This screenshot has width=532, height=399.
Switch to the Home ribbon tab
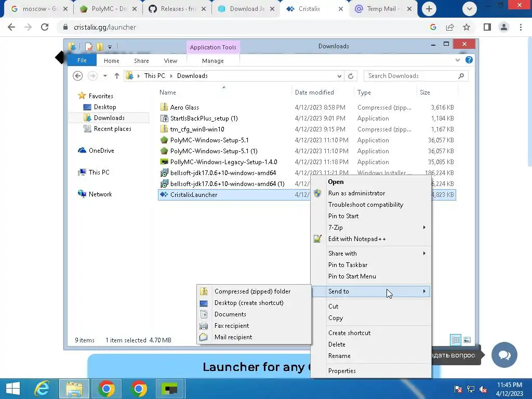[111, 61]
